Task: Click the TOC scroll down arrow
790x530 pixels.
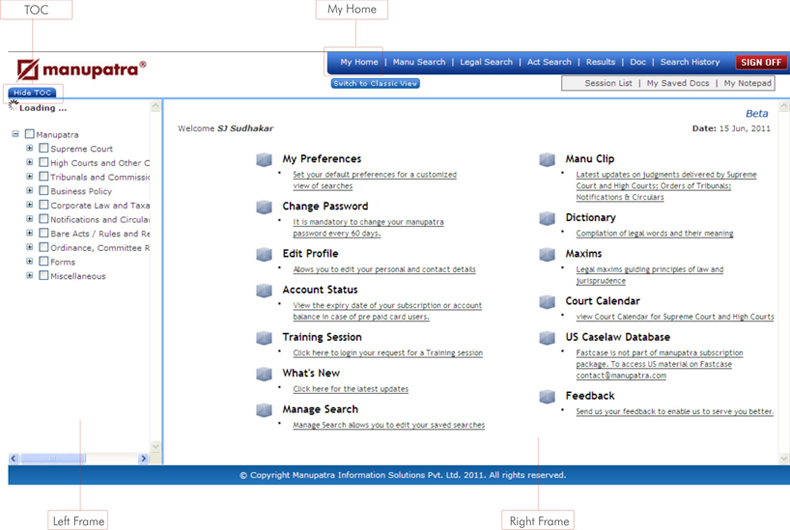Action: (x=155, y=446)
